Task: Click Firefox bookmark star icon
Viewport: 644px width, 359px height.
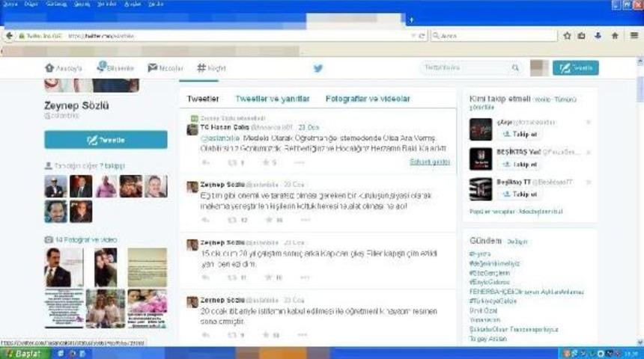Action: coord(568,35)
